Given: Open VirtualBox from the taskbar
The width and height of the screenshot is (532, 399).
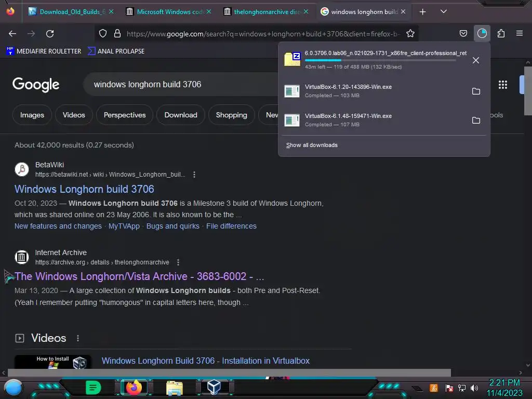Looking at the screenshot, I should (214, 388).
